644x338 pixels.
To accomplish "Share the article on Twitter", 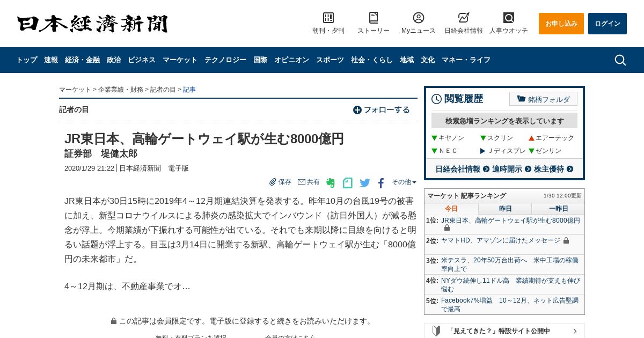I will (x=365, y=183).
